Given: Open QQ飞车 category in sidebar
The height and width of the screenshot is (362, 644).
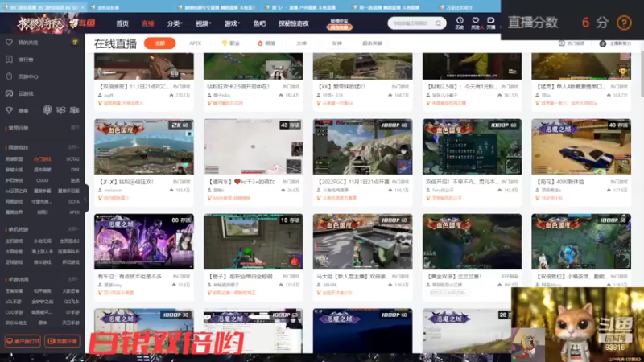Looking at the screenshot, I should pyautogui.click(x=72, y=301).
